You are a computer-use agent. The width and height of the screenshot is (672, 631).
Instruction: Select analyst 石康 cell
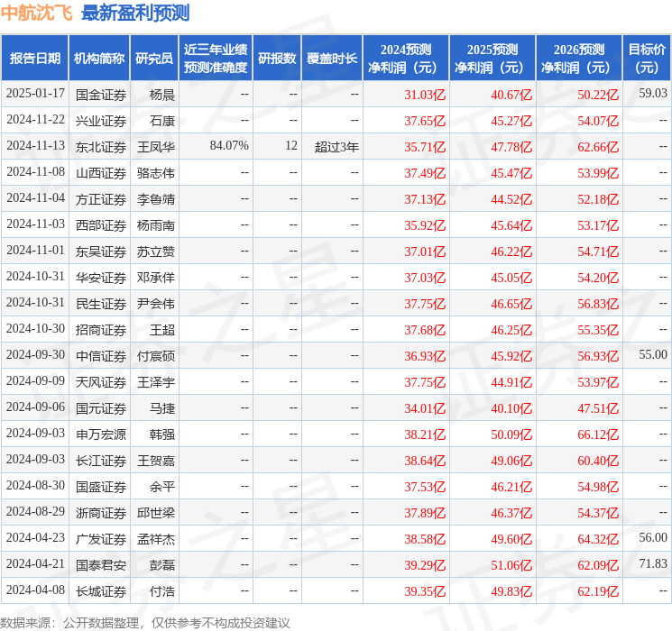coord(154,121)
